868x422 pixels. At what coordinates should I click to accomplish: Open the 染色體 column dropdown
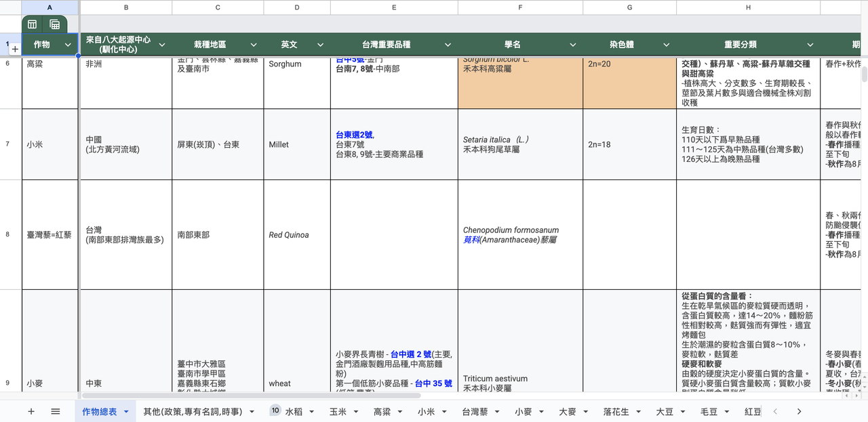(666, 45)
